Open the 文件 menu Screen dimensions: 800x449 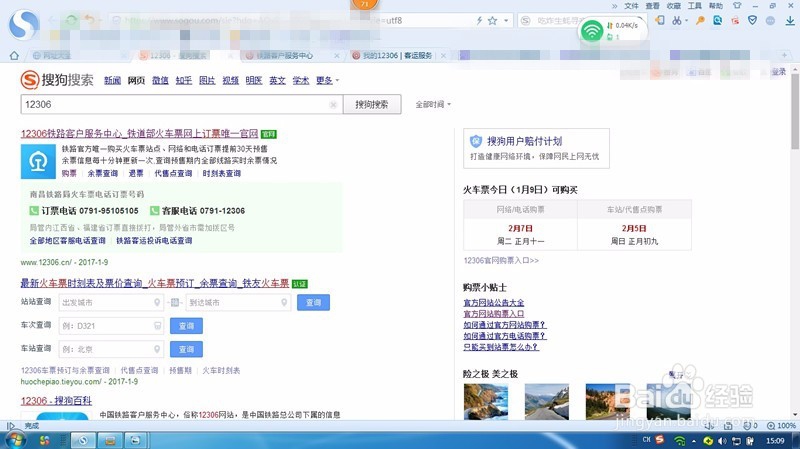tap(631, 6)
